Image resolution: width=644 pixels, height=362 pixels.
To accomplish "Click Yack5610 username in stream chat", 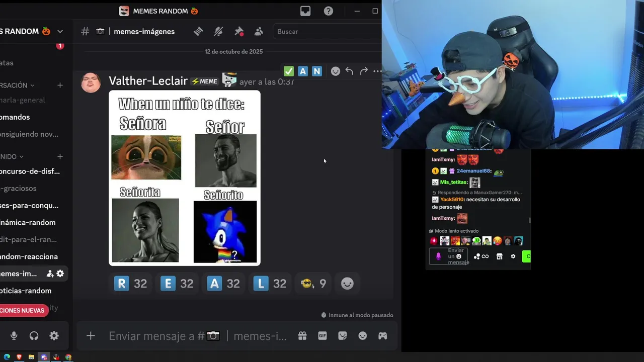I will tap(452, 200).
